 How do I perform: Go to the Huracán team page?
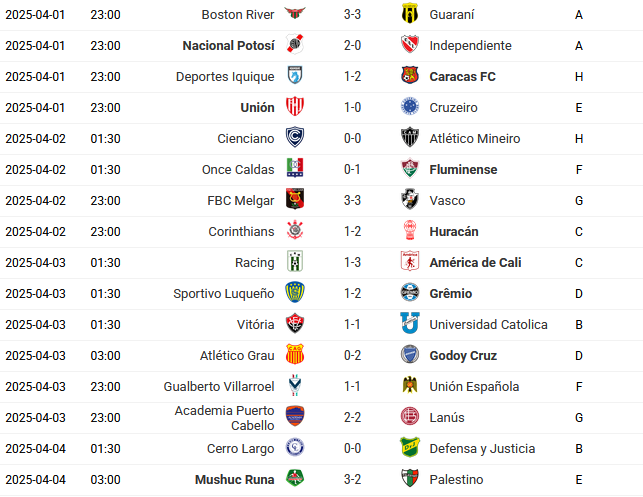(453, 232)
